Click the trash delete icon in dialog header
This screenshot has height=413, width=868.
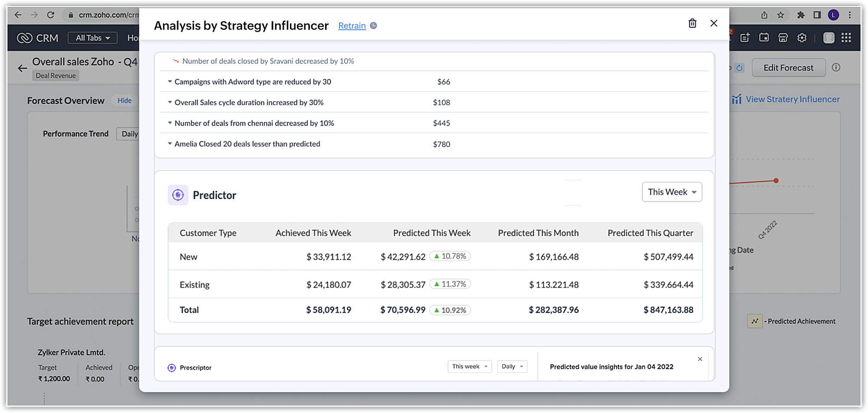click(692, 23)
